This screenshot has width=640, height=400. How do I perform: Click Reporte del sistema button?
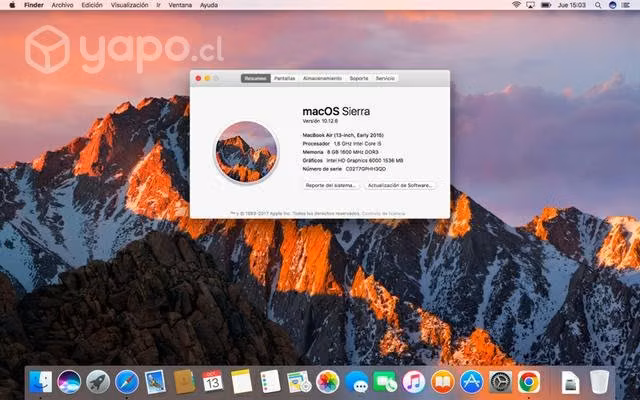coord(331,185)
